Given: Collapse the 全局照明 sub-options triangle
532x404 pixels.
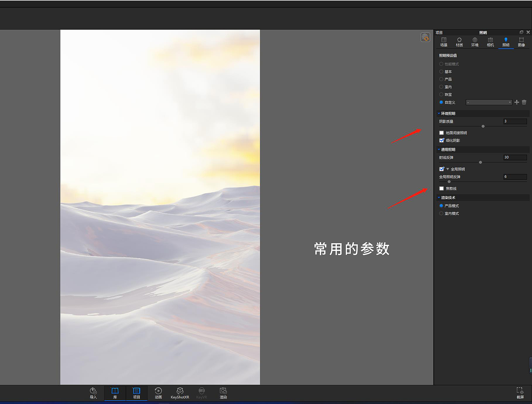Looking at the screenshot, I should [448, 169].
